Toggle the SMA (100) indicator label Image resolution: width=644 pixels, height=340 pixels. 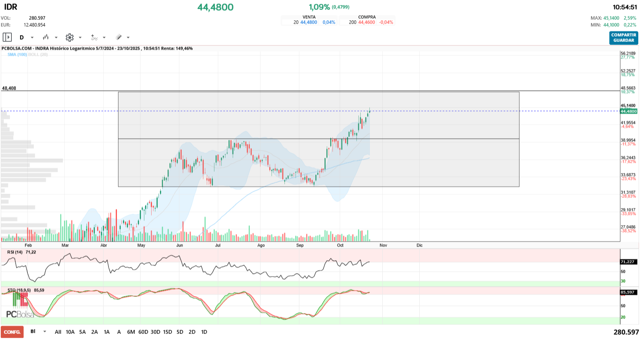pos(17,54)
